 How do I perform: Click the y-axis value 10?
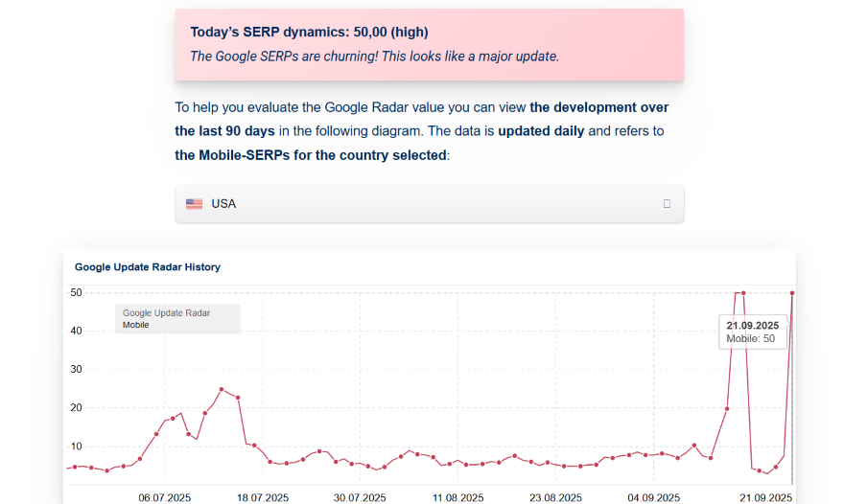tap(76, 447)
